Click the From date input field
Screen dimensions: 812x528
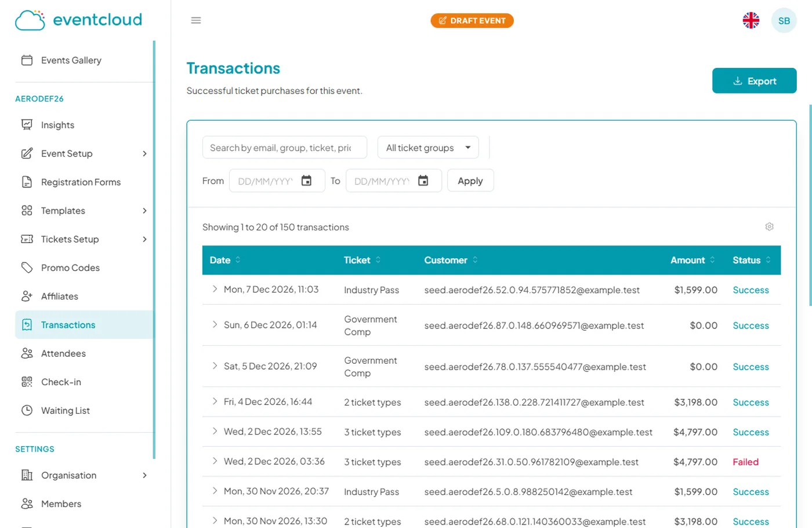point(277,180)
